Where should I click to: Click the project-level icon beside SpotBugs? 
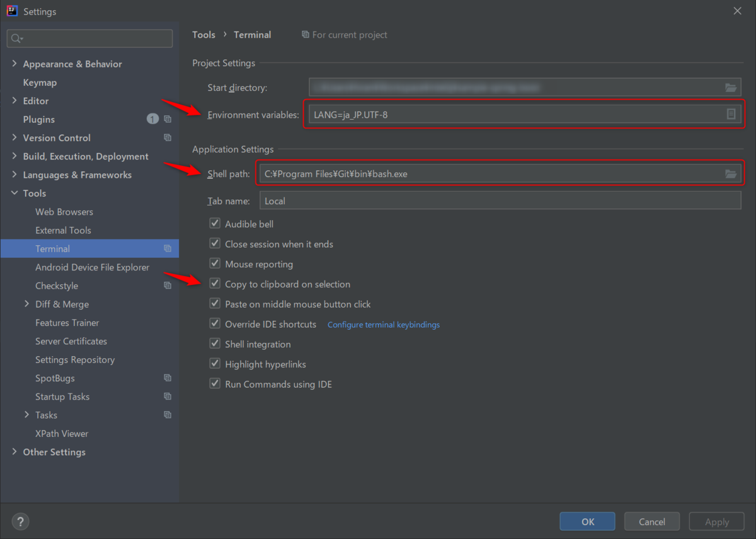click(168, 378)
